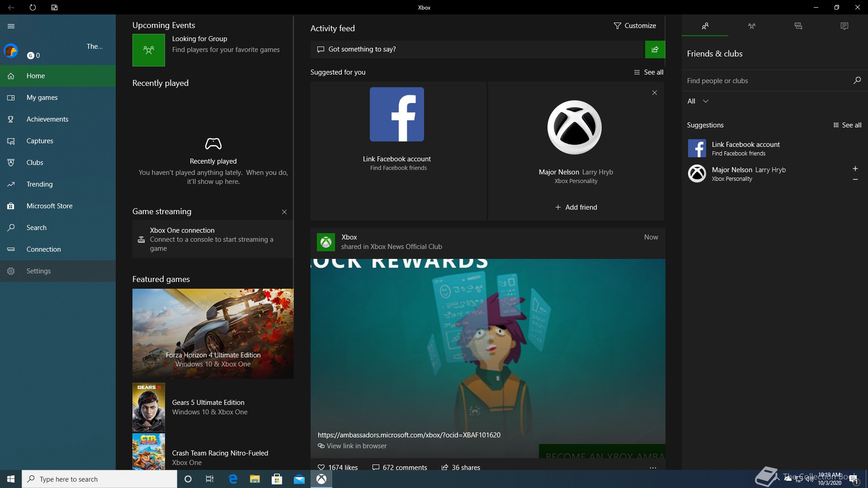Launch Microsoft Edge from taskbar
The image size is (868, 488).
[x=233, y=479]
